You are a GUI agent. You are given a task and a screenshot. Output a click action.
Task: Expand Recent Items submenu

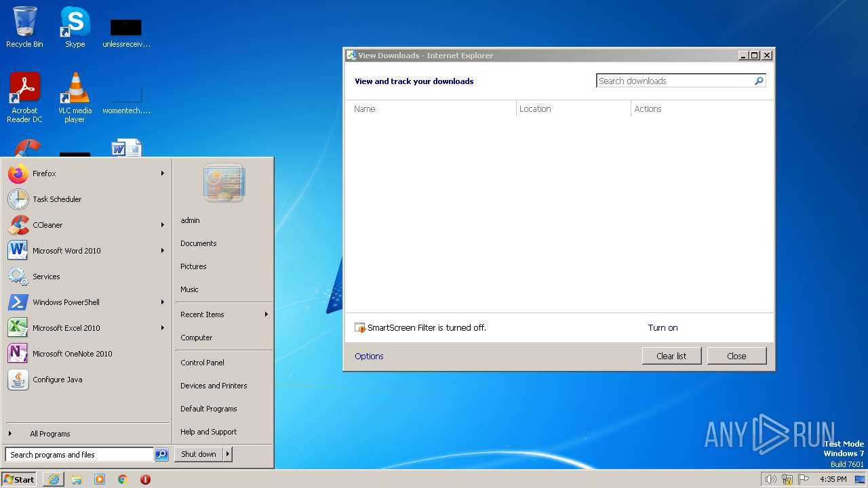point(224,314)
